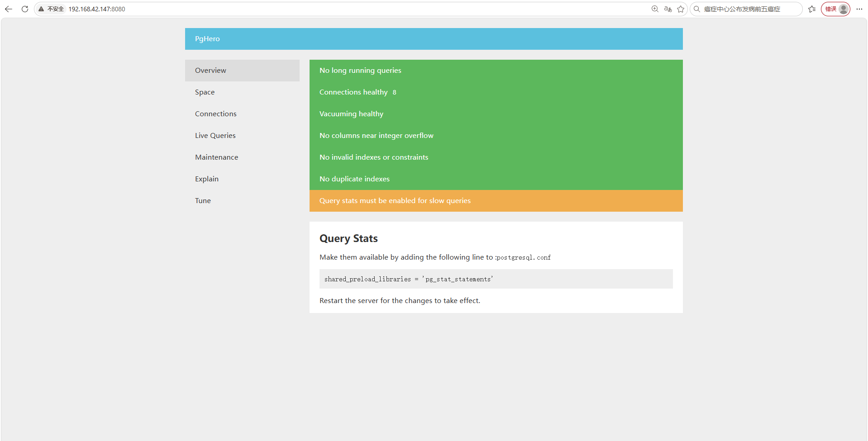Bookmark this page with the star icon
The width and height of the screenshot is (868, 441).
(681, 9)
